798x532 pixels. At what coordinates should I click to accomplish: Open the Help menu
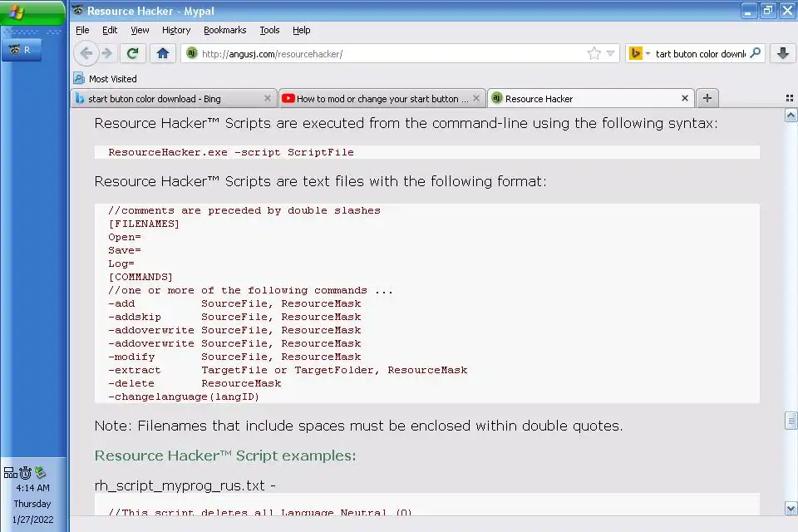pyautogui.click(x=301, y=30)
